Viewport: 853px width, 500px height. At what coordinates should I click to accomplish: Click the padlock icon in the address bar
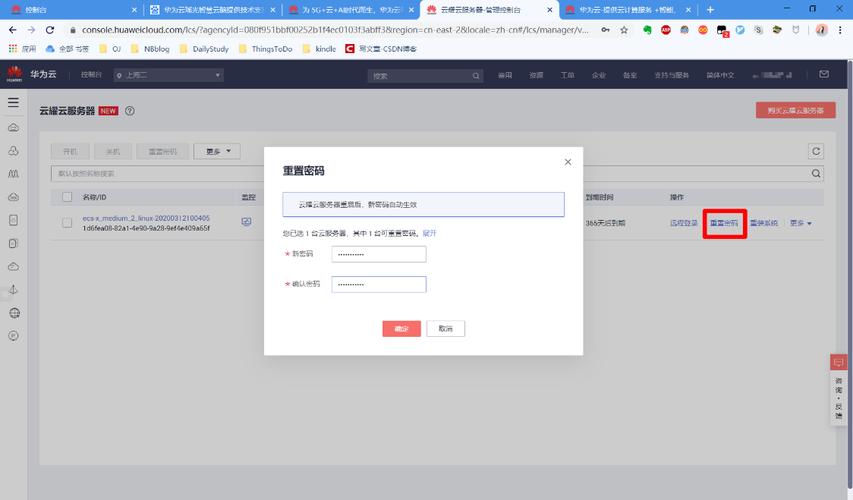72,30
